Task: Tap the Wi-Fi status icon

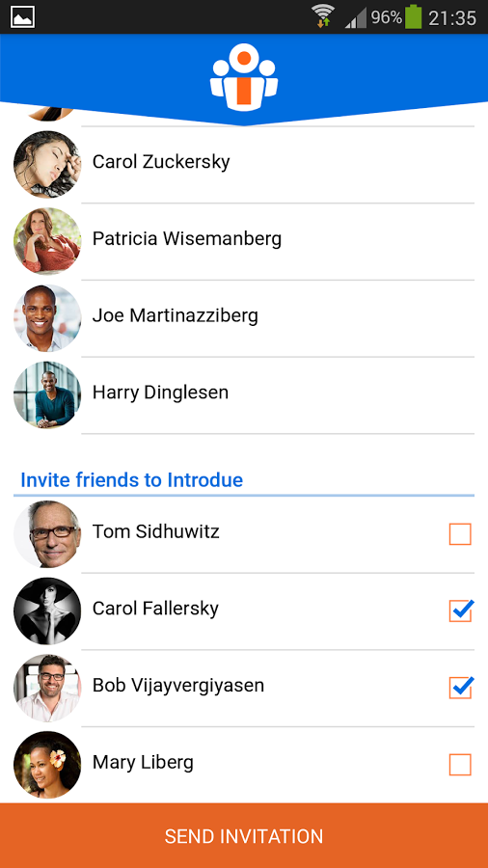Action: point(322,16)
